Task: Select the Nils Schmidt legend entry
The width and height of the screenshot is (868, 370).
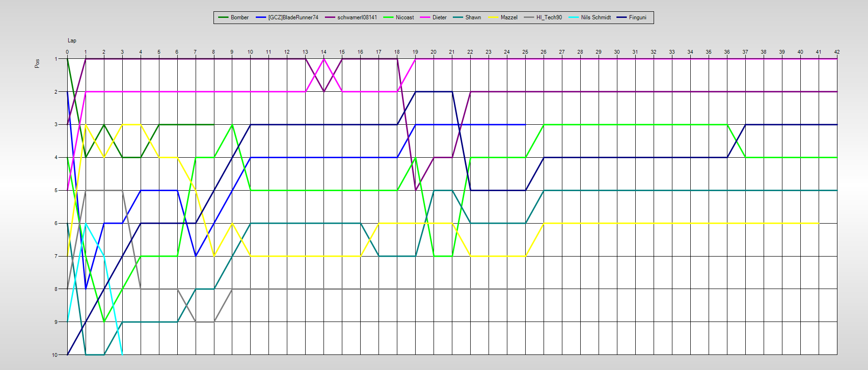Action: tap(590, 17)
